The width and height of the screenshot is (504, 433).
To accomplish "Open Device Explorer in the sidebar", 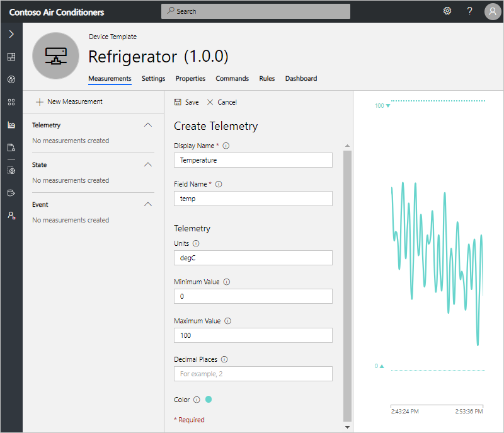I will 11,79.
